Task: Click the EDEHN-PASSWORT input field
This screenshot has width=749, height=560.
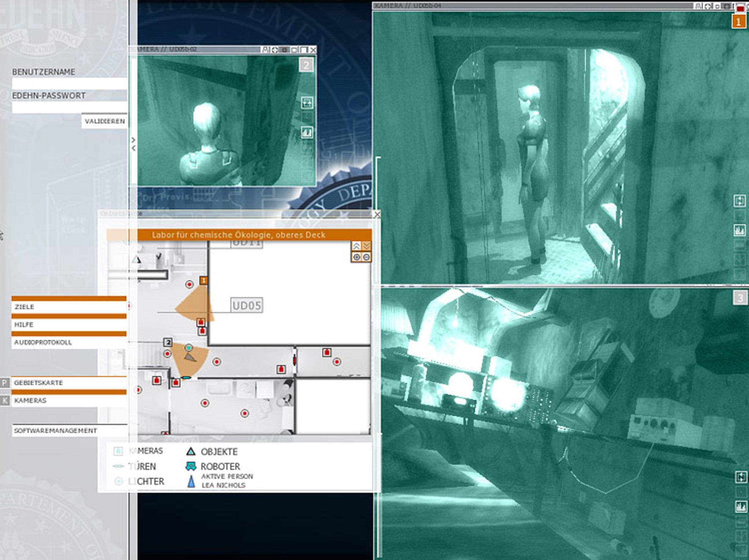Action: click(x=69, y=108)
